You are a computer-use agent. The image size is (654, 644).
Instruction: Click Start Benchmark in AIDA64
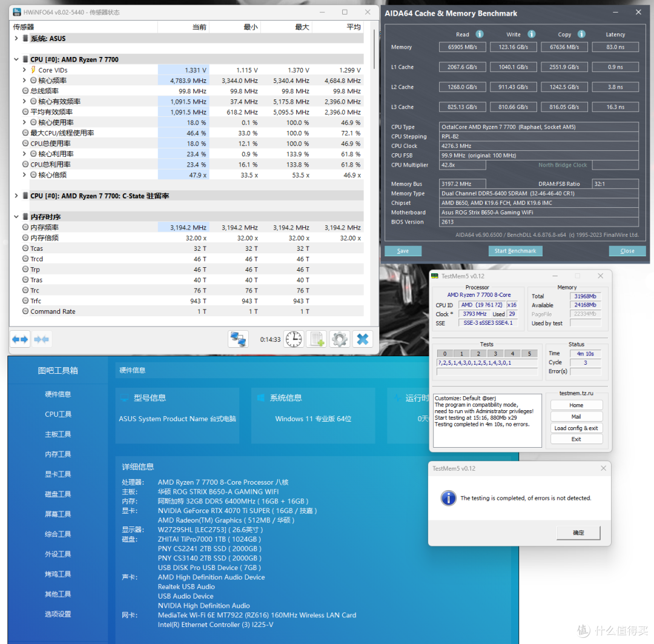coord(515,251)
